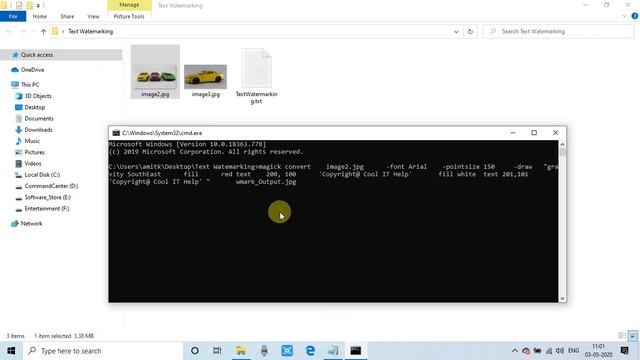
Task: Open the File tab in Explorer
Action: point(13,16)
